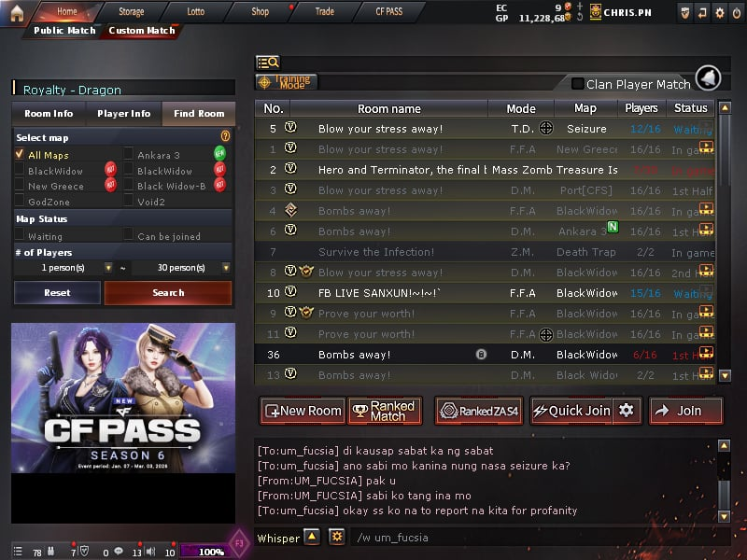Screen dimensions: 747x560
Task: Open the room search list icon
Action: [x=268, y=63]
